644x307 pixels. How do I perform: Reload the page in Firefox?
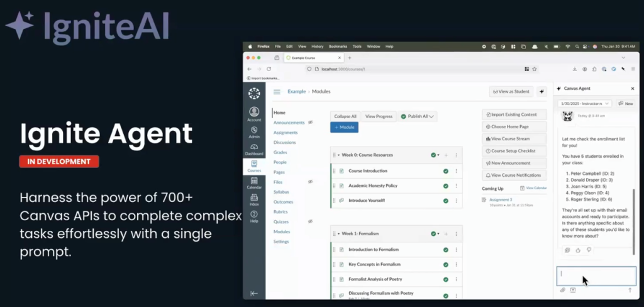click(269, 69)
